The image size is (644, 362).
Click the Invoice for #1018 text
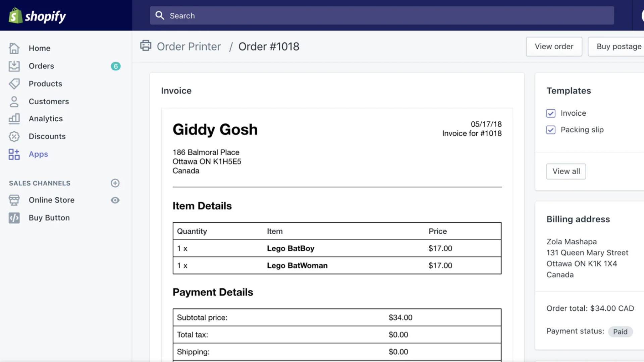pyautogui.click(x=472, y=133)
